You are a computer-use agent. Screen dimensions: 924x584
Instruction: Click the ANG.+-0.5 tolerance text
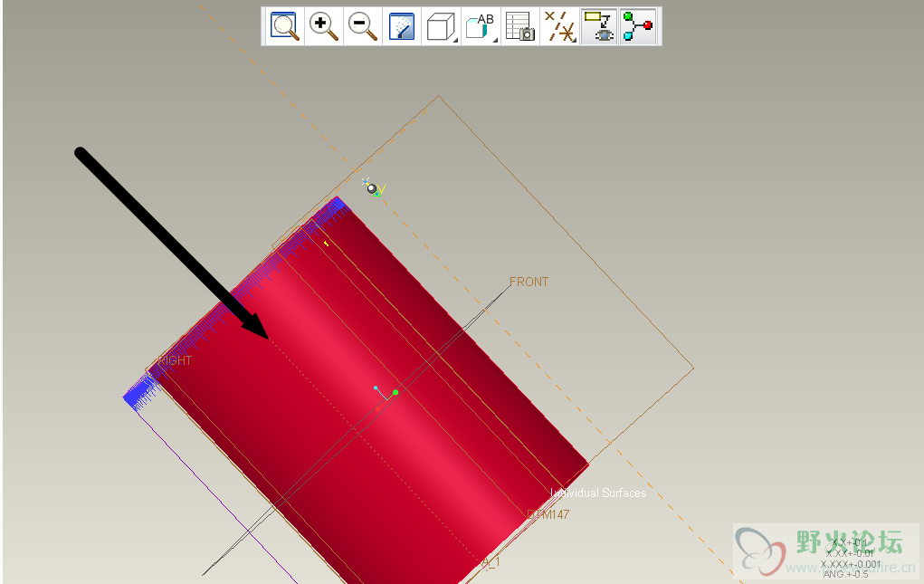tap(845, 574)
